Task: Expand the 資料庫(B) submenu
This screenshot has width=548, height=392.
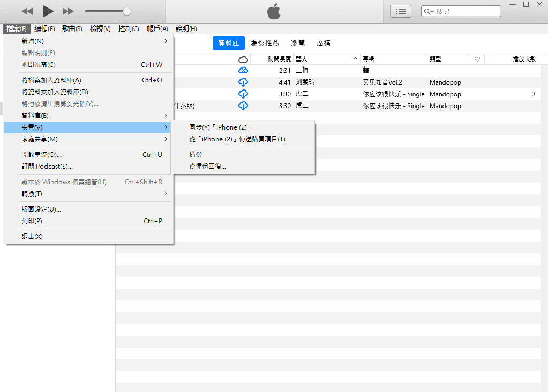Action: point(88,116)
